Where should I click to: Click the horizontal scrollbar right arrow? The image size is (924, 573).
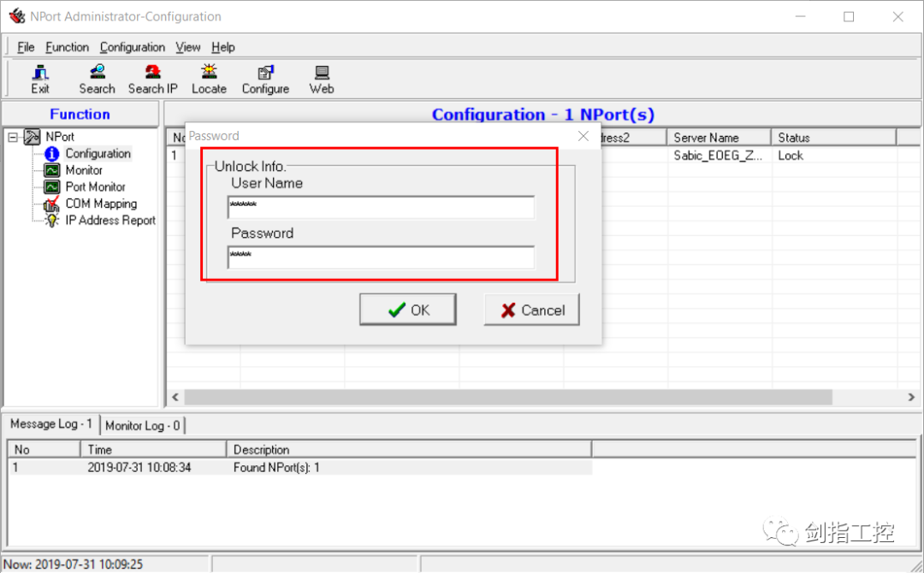point(911,398)
